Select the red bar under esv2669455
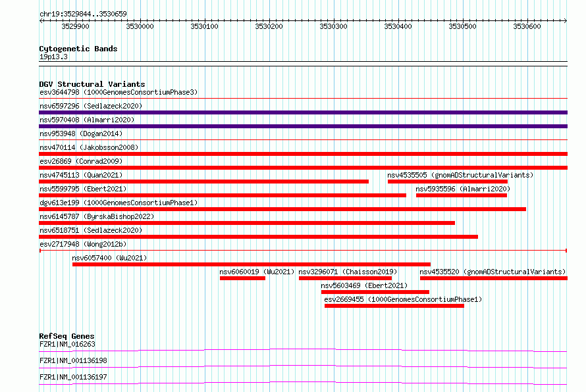Viewport: 586px width, 392px height. 394,306
